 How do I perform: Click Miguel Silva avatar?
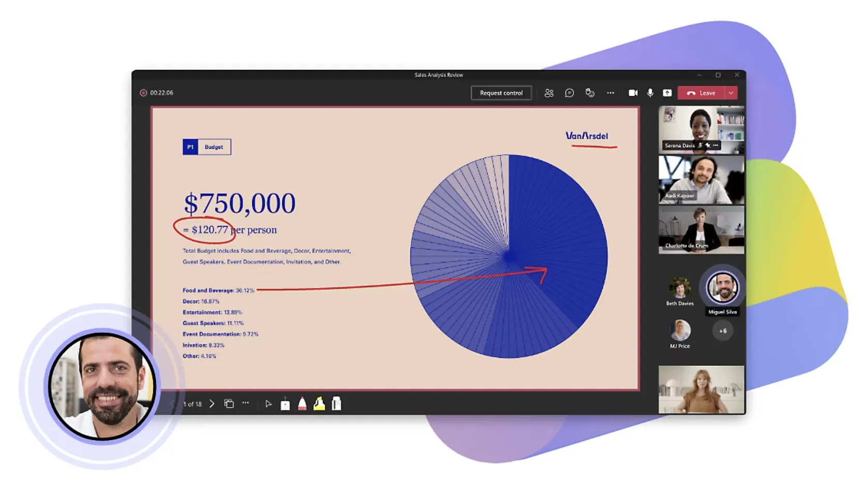[722, 288]
